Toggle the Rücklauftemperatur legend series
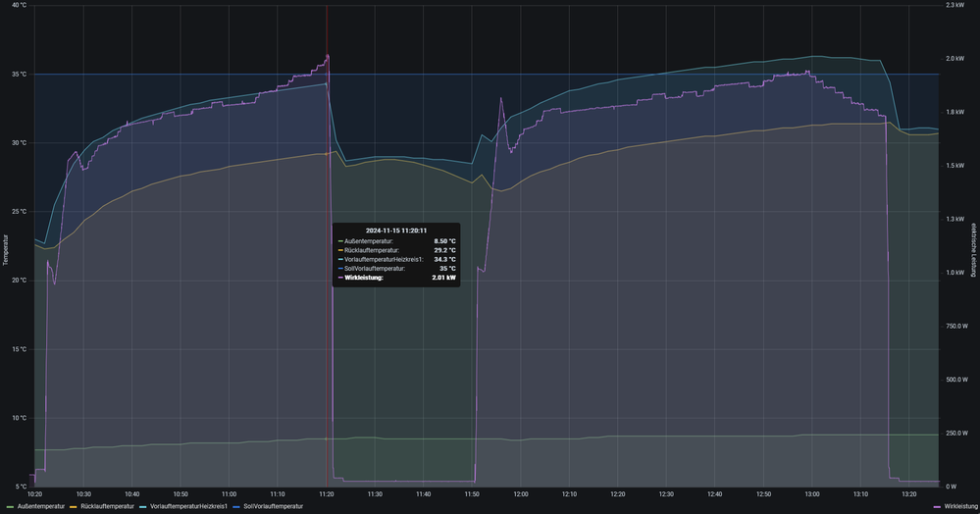This screenshot has width=980, height=514. click(x=107, y=506)
